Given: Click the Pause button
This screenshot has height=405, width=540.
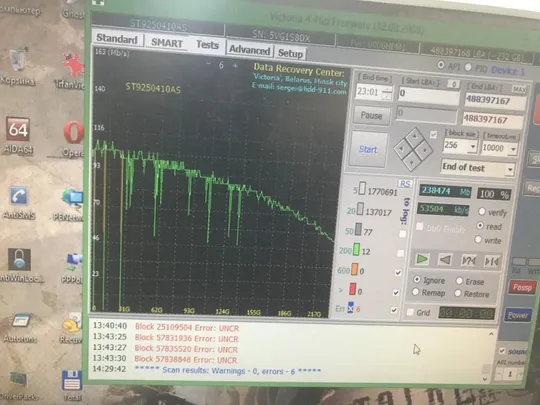Looking at the screenshot, I should pyautogui.click(x=371, y=115).
